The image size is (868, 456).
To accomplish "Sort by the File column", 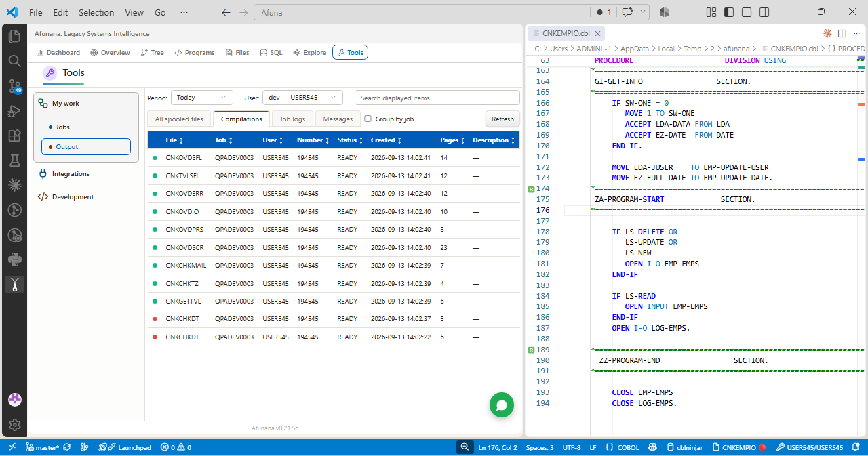I will 176,140.
